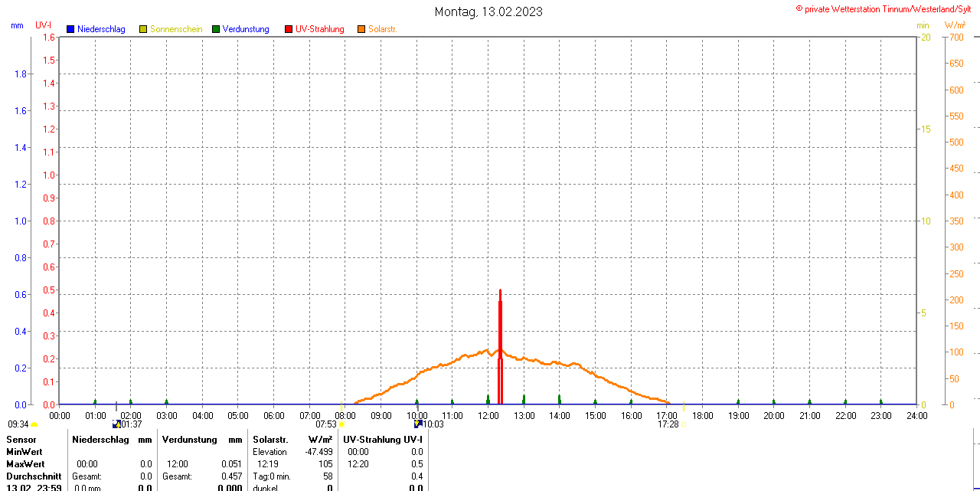
Task: Click the yellow Sonnenschein legend square
Action: click(143, 29)
